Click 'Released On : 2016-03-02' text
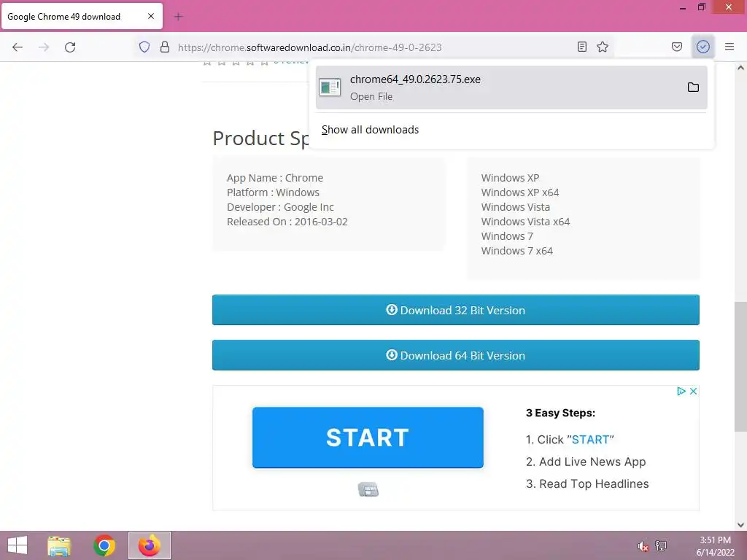Image resolution: width=747 pixels, height=560 pixels. [x=287, y=222]
